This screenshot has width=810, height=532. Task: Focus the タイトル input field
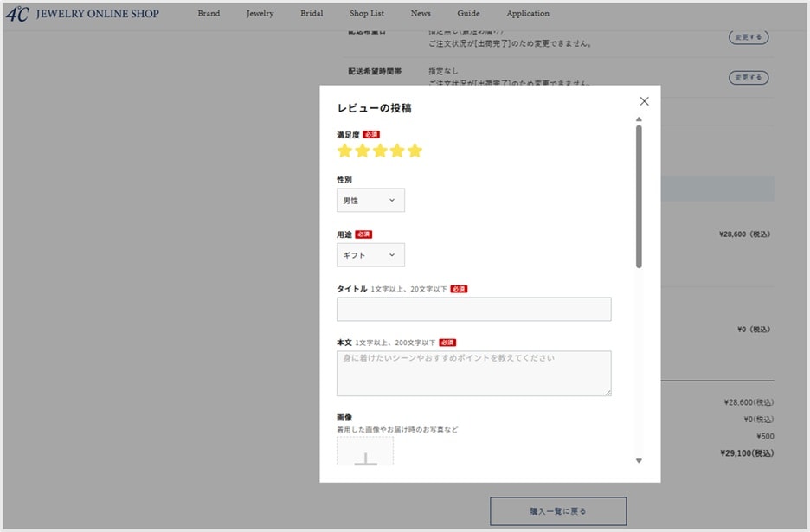(473, 309)
